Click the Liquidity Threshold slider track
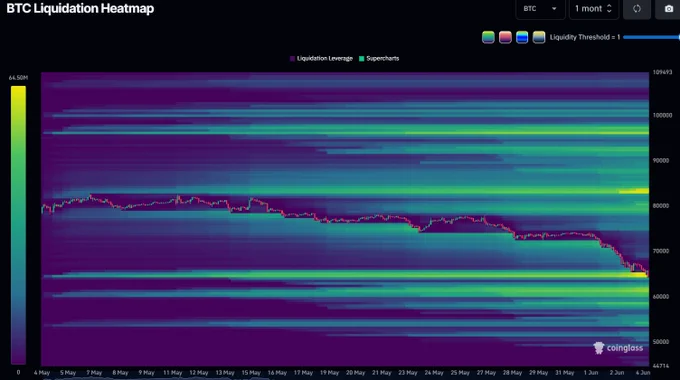This screenshot has width=680, height=380. (x=651, y=37)
